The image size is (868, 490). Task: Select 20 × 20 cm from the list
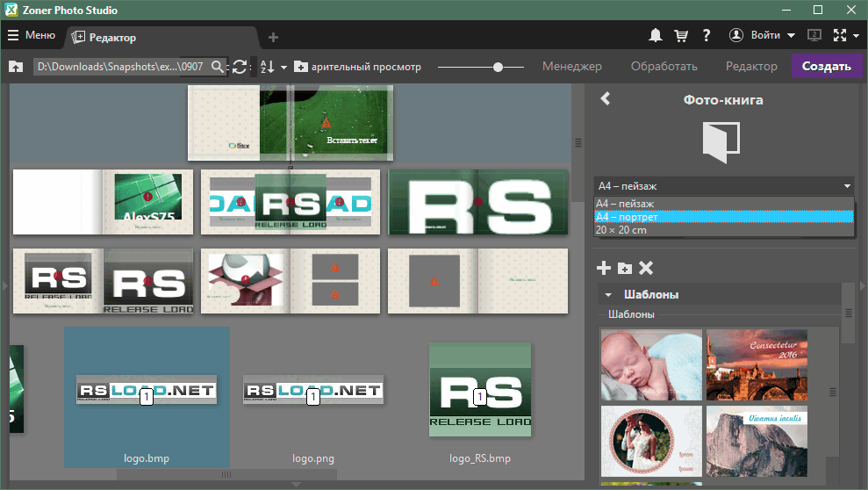pos(724,230)
